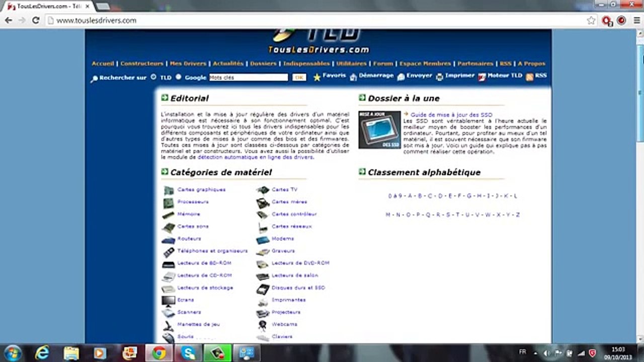
Task: Open the volume control in system tray
Action: pos(546,353)
